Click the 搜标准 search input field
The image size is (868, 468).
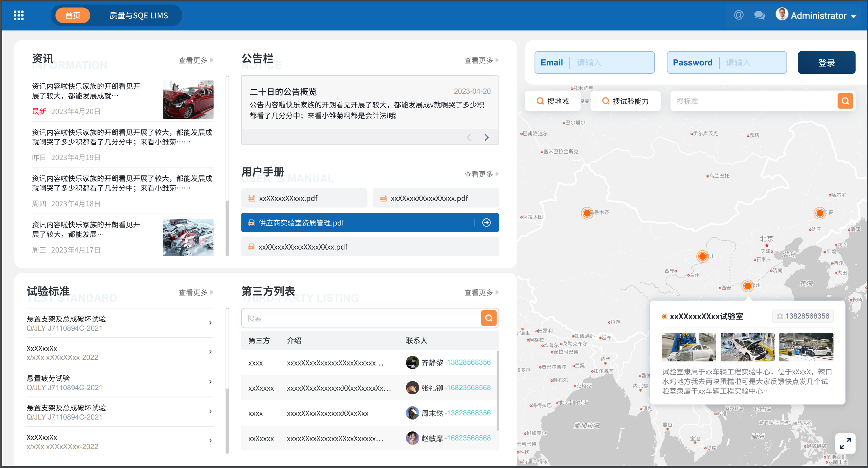pos(753,101)
